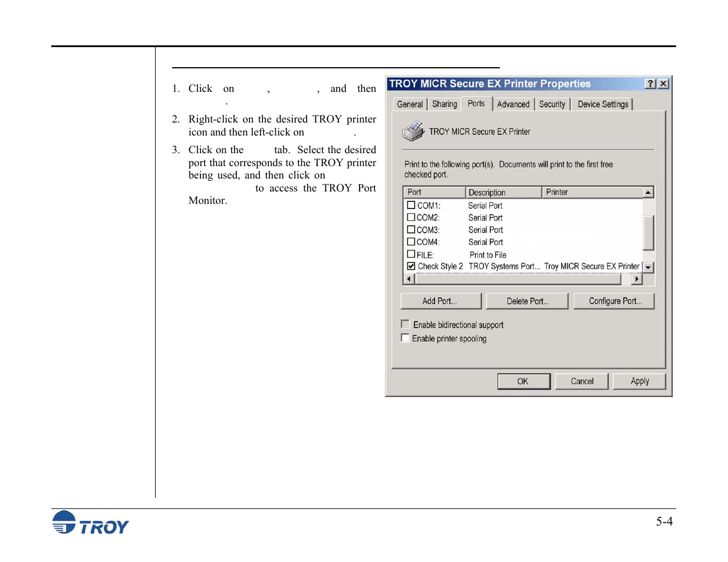Open the Security tab

(x=552, y=104)
